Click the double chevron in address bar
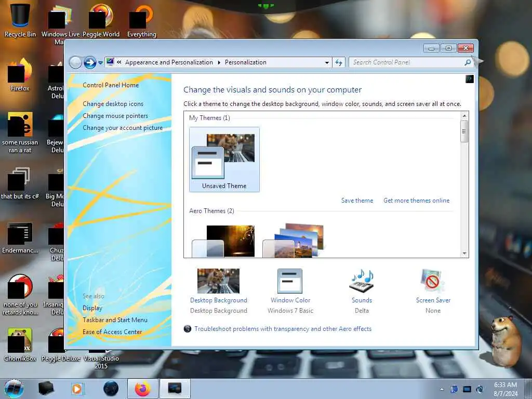The width and height of the screenshot is (532, 399). pos(119,62)
